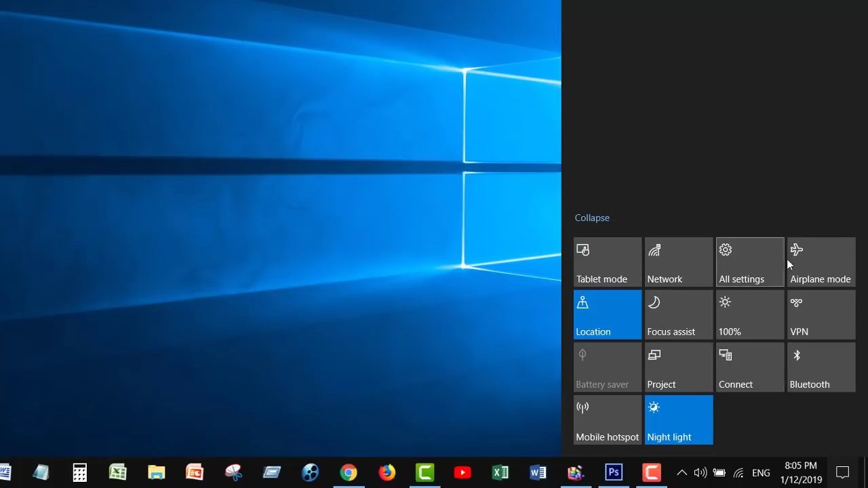Close Action Center via the notification icon

pyautogui.click(x=842, y=472)
